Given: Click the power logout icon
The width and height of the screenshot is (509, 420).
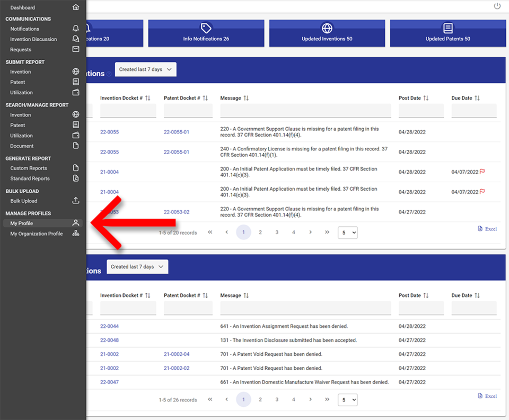Looking at the screenshot, I should [497, 6].
